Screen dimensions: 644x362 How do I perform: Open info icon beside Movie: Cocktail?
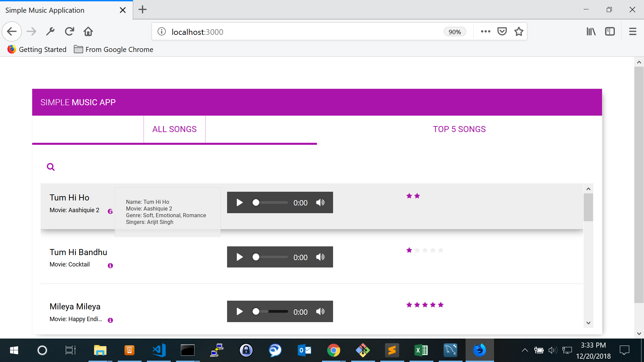pyautogui.click(x=110, y=266)
